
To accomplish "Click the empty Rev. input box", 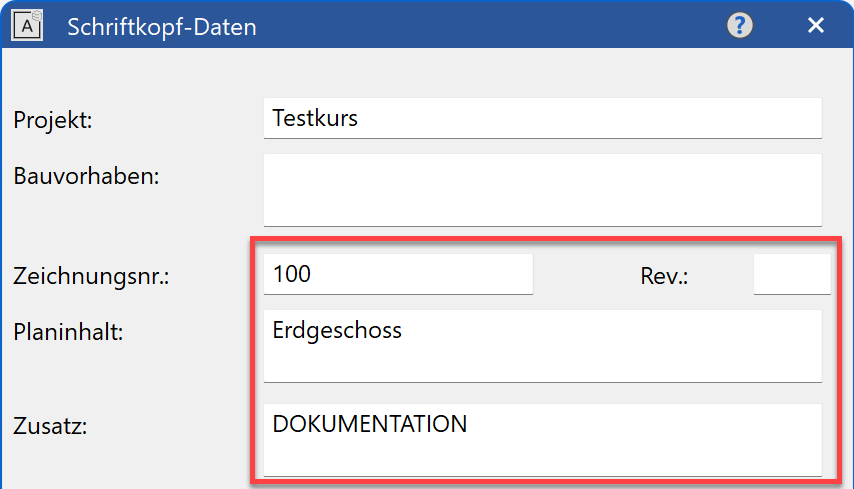I will click(791, 274).
